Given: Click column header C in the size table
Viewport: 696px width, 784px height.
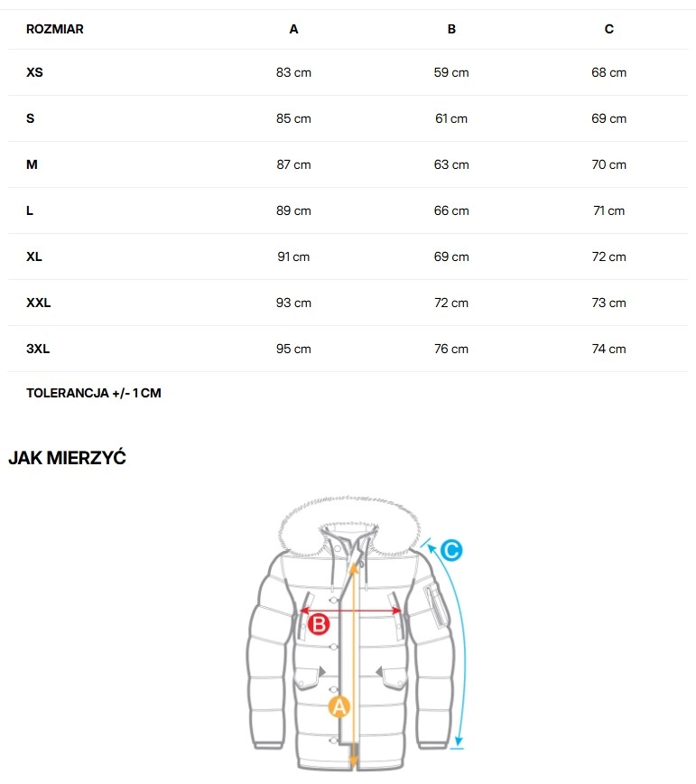Looking at the screenshot, I should (609, 29).
